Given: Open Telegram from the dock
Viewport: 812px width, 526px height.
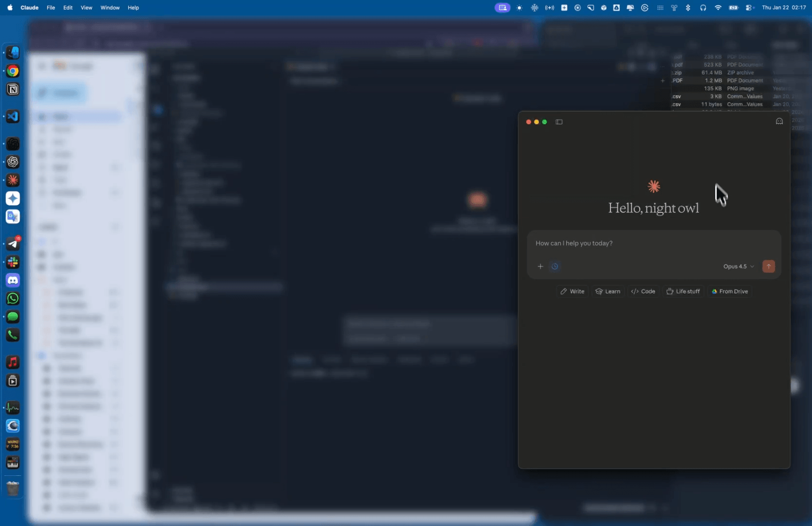Looking at the screenshot, I should [x=13, y=244].
